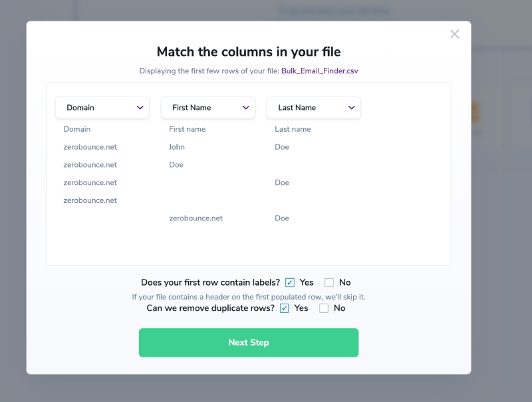Image resolution: width=532 pixels, height=402 pixels.
Task: Click the chevron on the Last Name dropdown
Action: point(352,107)
